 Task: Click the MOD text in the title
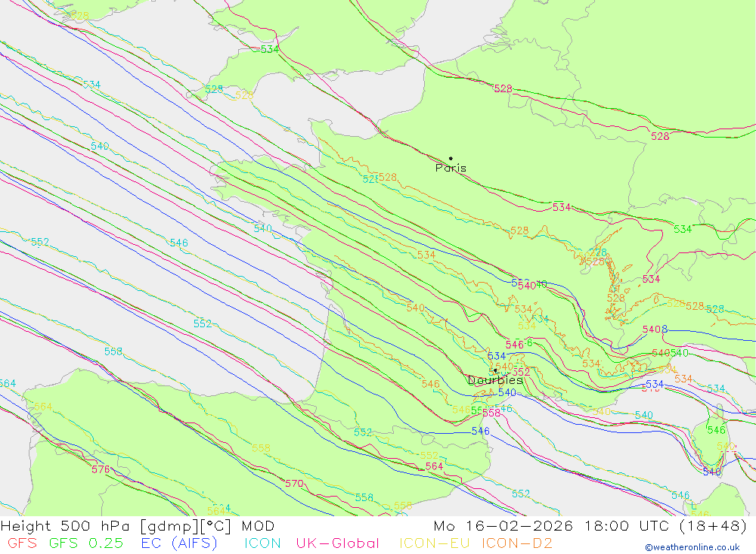point(258,525)
